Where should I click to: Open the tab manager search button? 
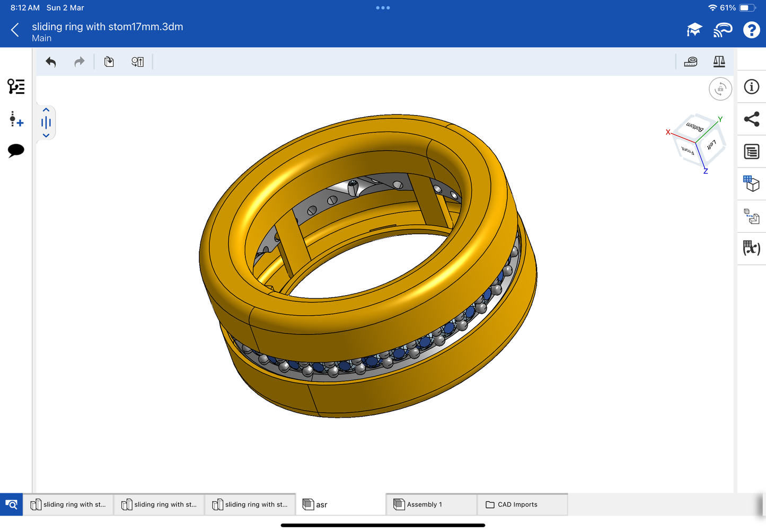click(11, 504)
